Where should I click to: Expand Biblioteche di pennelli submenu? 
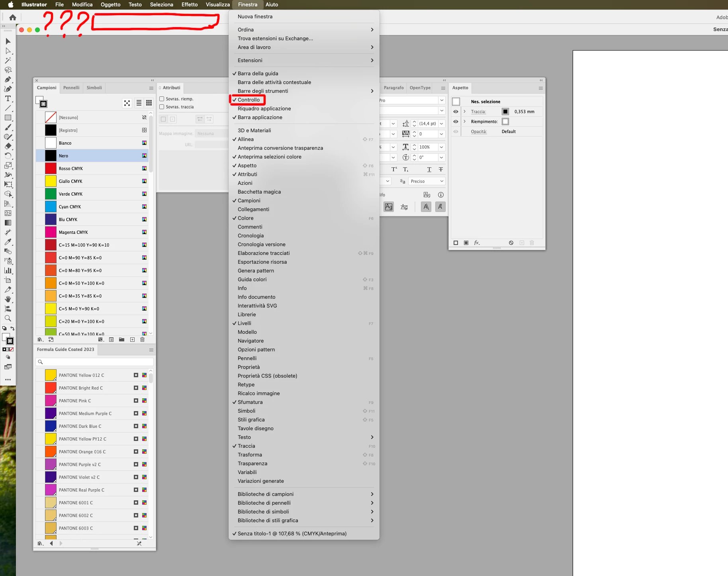pos(304,503)
